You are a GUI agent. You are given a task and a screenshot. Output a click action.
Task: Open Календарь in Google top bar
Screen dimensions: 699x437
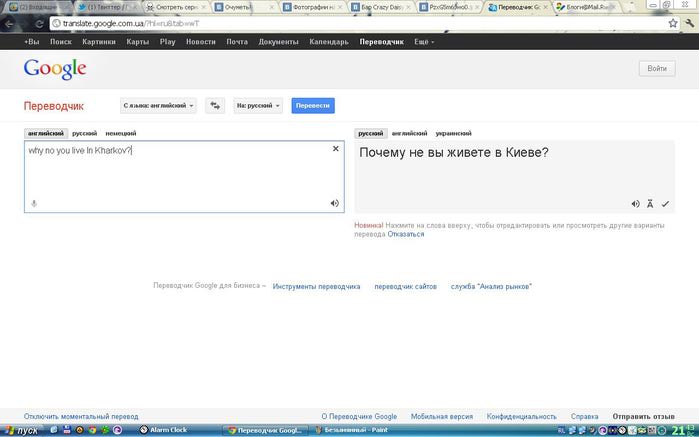click(329, 42)
